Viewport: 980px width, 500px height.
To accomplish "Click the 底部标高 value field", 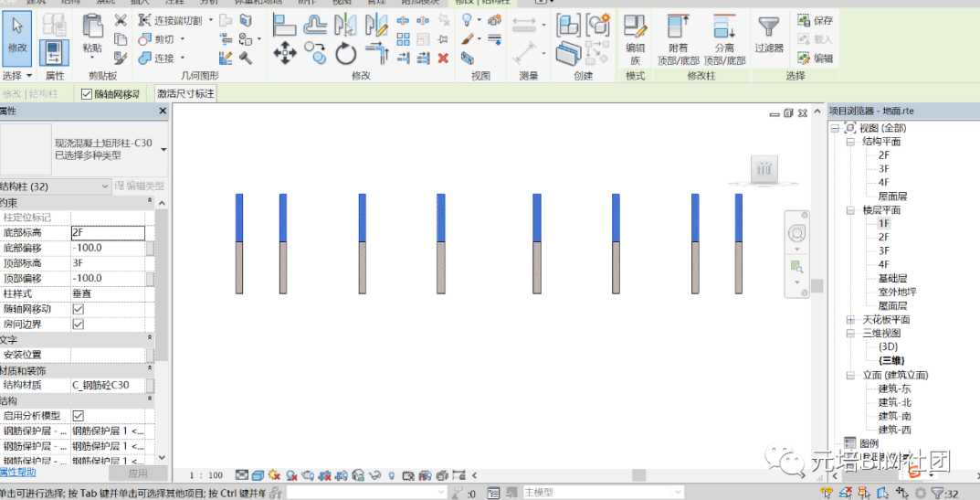I will pos(108,233).
